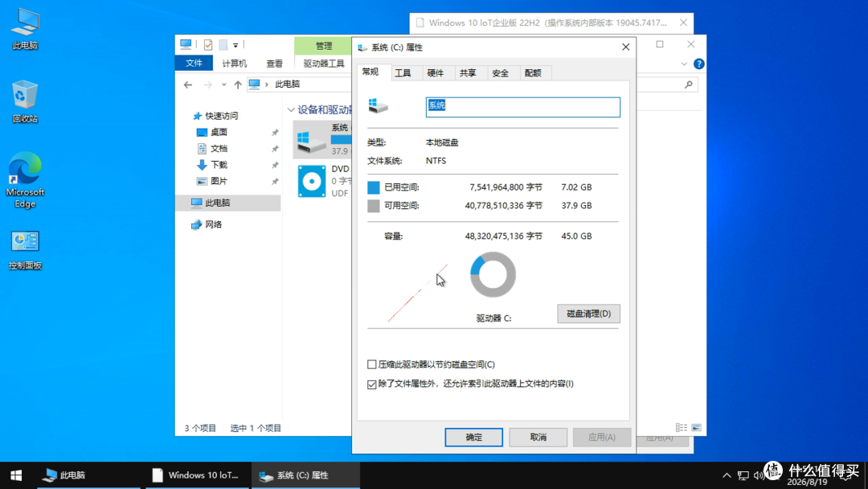Screen dimensions: 868x489
Task: Collapse the Explorer ribbon chevron
Action: 684,64
